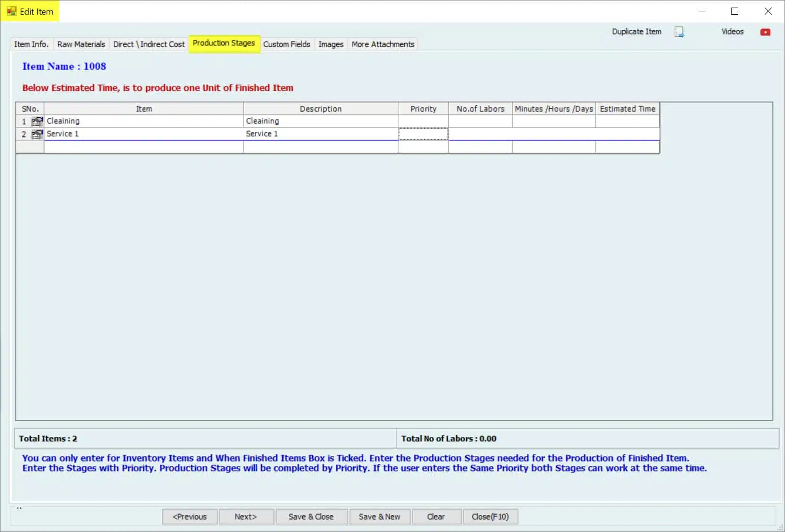Screen dimensions: 785x532
Task: Open the More Attachments tab
Action: point(383,44)
